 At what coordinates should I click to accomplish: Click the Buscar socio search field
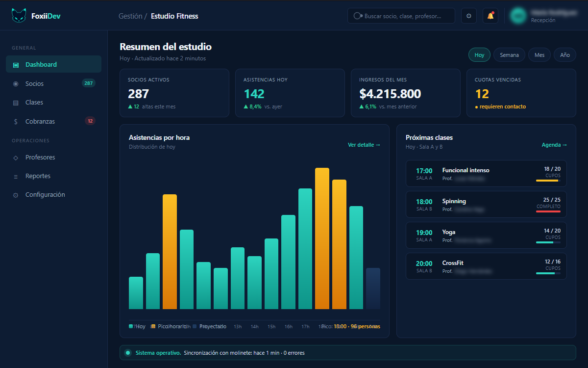(401, 16)
